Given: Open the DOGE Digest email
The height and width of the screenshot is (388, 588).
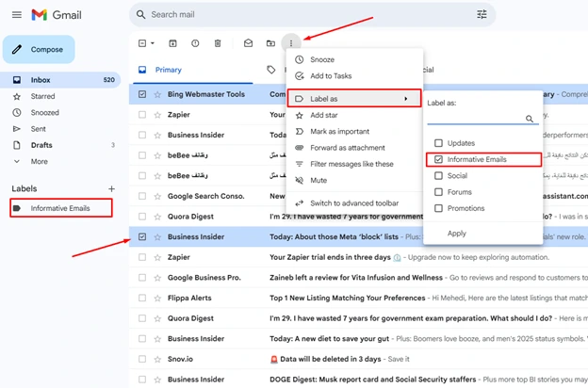Looking at the screenshot, I should [x=358, y=380].
